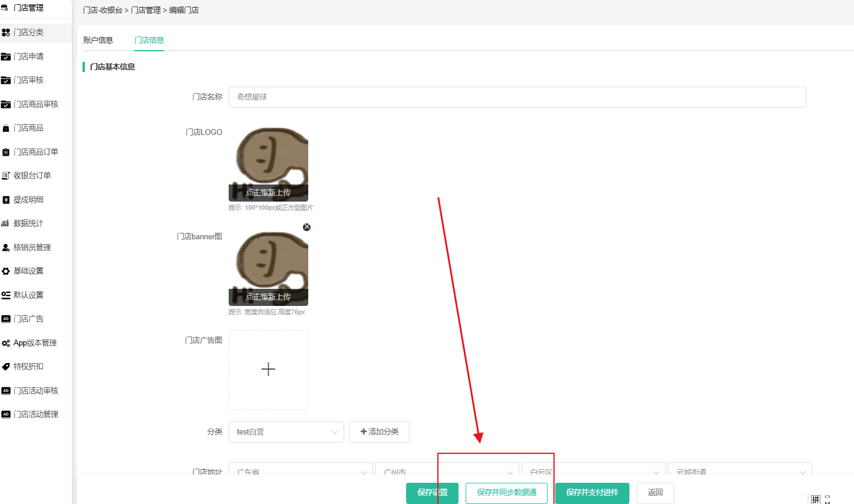The image size is (854, 504).
Task: Upload image in 门店广告图 plus box
Action: click(268, 370)
